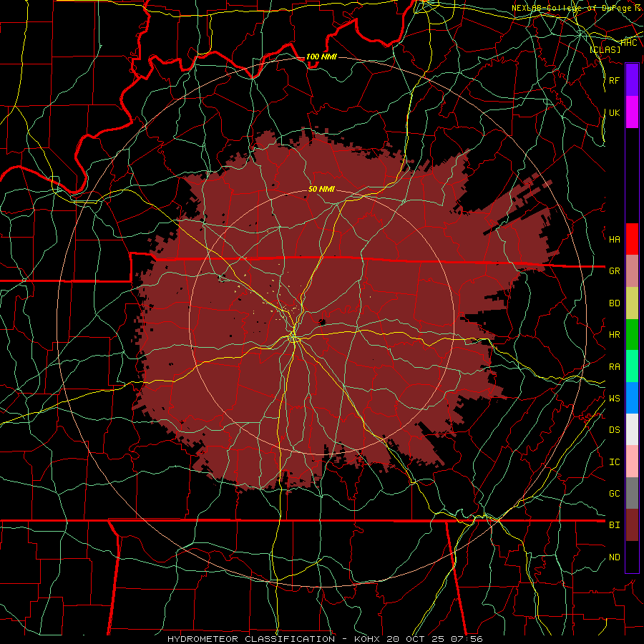Viewport: 644px width, 644px height.
Task: Click the HYDROMETEOR CLASSIFICATION title text
Action: tap(251, 639)
